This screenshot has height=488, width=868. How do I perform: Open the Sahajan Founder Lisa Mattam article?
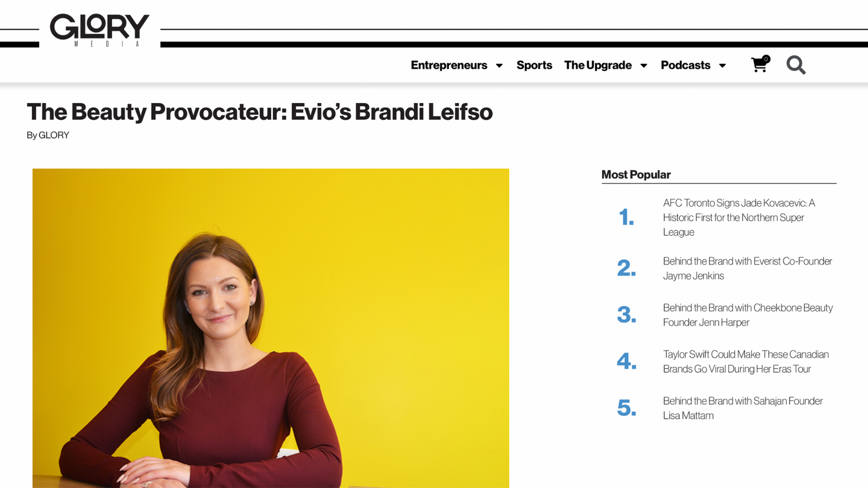pos(742,408)
